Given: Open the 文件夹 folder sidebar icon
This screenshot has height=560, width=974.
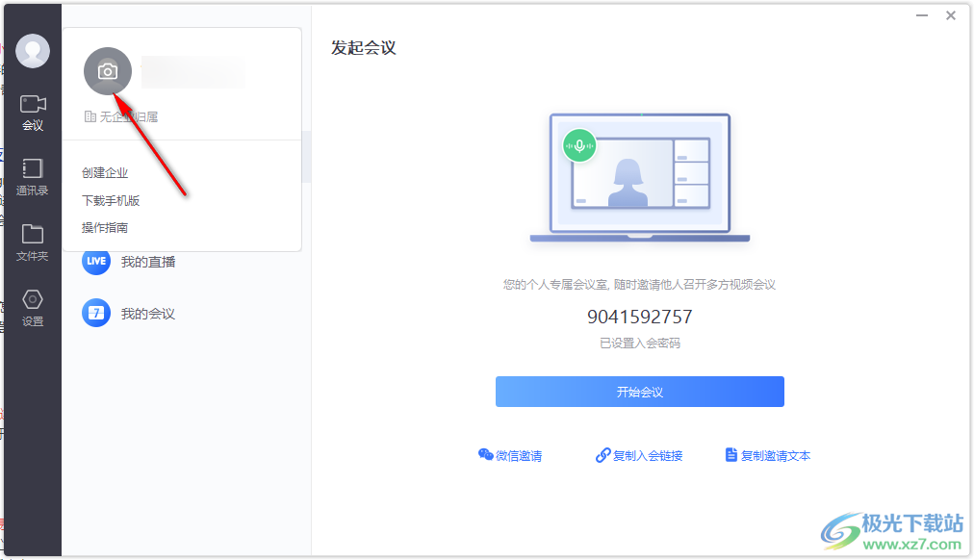Looking at the screenshot, I should click(x=33, y=242).
